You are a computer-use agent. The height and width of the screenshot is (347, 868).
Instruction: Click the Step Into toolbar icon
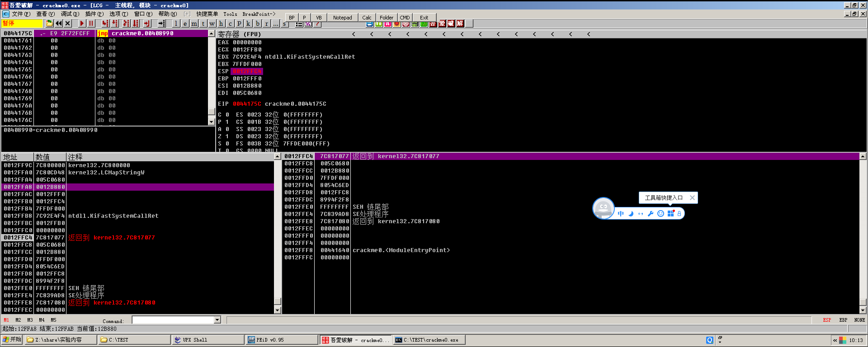[x=105, y=23]
